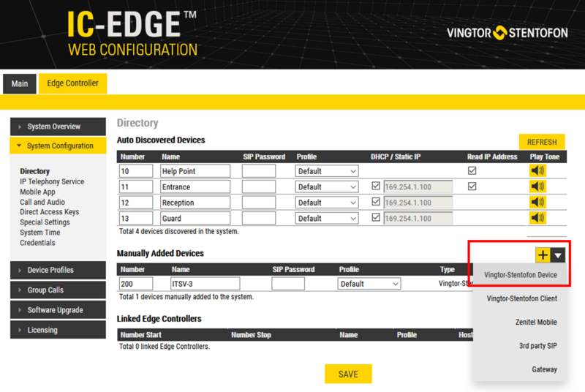Click the SAVE button
Screen dimensions: 585x392
coord(348,374)
